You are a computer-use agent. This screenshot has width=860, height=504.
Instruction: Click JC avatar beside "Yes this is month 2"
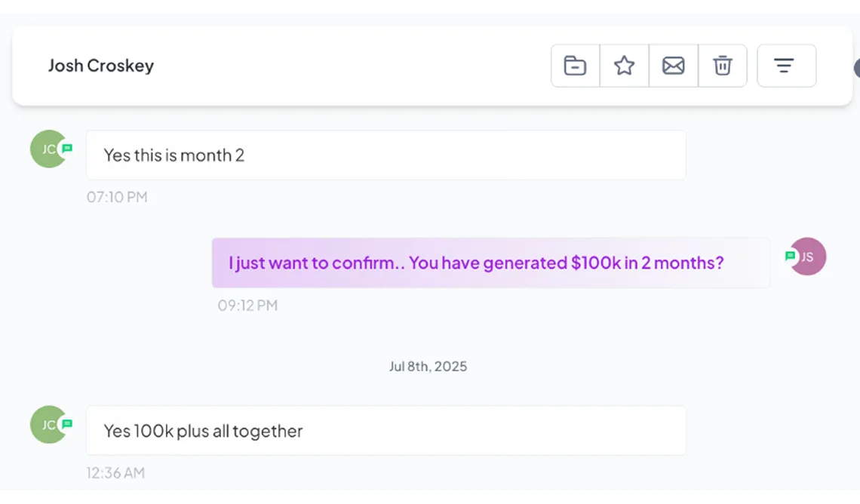click(47, 149)
